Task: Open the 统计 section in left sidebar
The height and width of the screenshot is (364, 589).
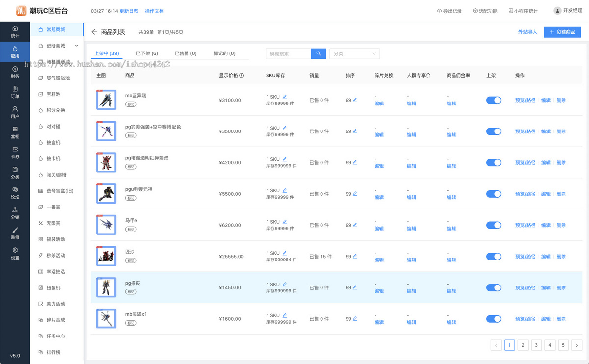Action: (x=15, y=31)
